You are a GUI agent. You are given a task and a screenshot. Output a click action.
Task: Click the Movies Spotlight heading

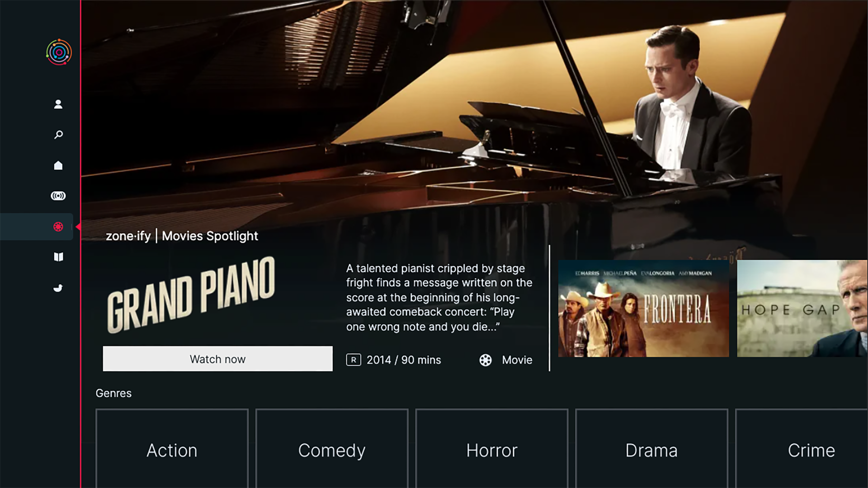point(210,236)
